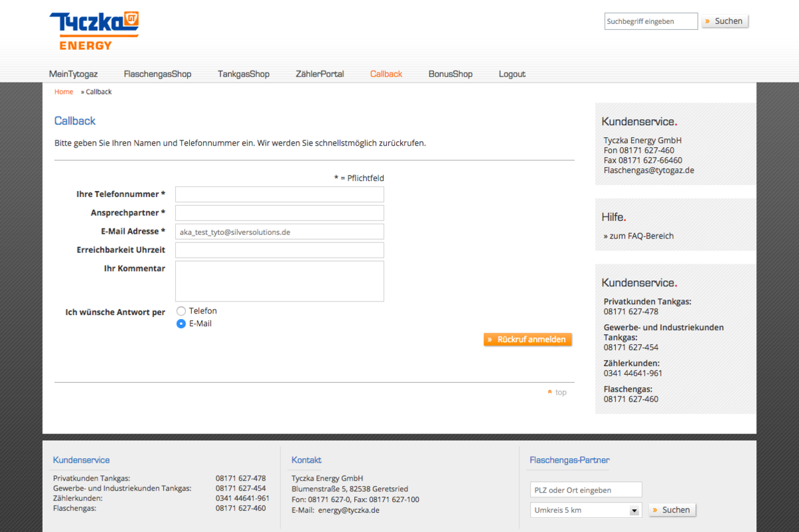Click the Zählerkunden number 0341 44641-961 in the sidebar
The image size is (799, 532).
pyautogui.click(x=633, y=374)
